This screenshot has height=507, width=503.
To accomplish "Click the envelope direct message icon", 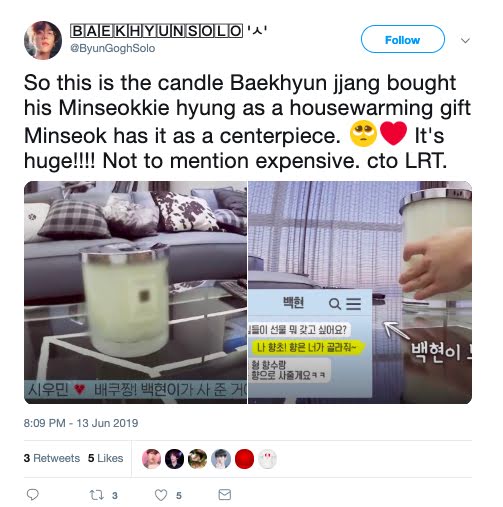I will (224, 494).
